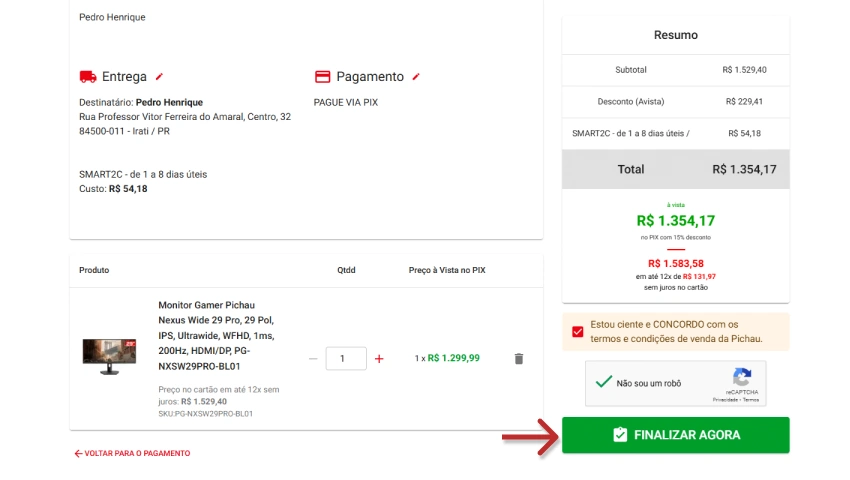Uncheck the terms and conditions agreement checkbox
This screenshot has width=850, height=480.
[x=578, y=331]
